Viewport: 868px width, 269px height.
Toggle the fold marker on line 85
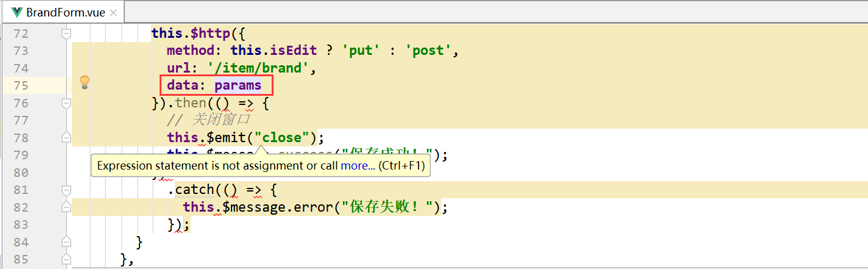coord(66,259)
